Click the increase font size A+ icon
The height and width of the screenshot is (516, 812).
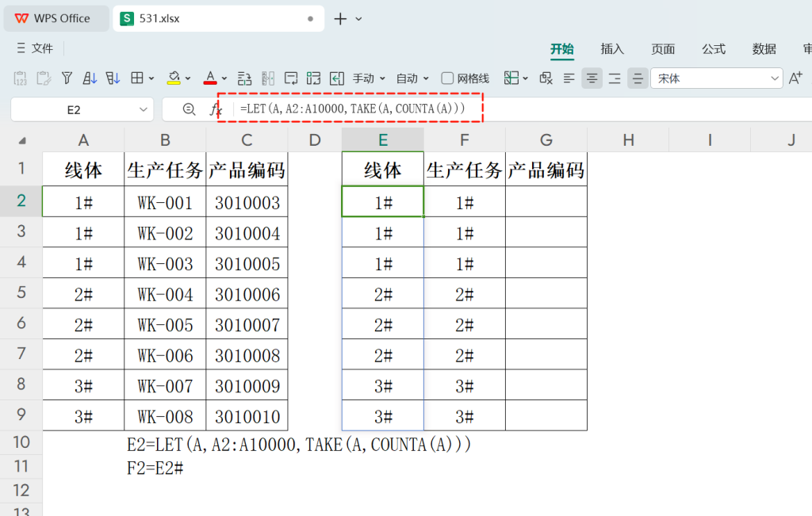pyautogui.click(x=795, y=78)
